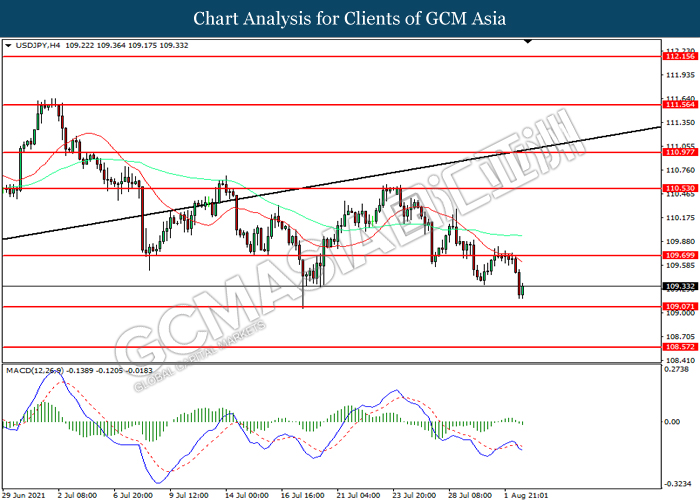Click the 6 Jul 20:00 time label

pyautogui.click(x=133, y=495)
